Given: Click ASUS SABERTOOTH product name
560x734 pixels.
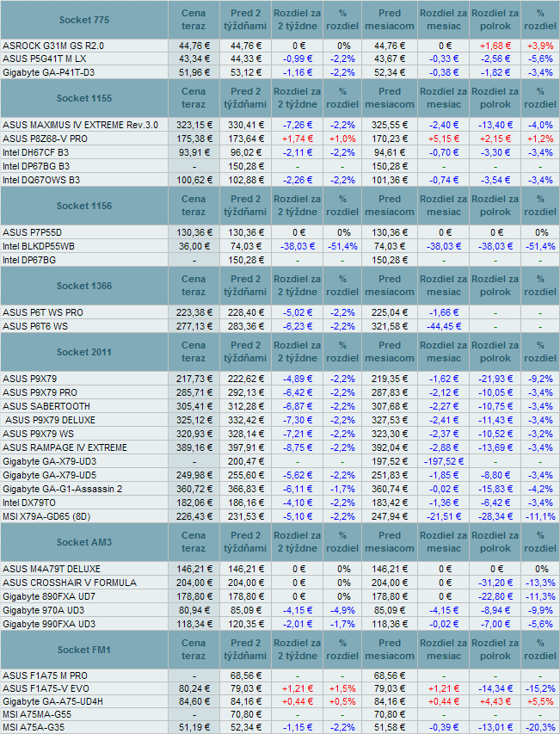Looking at the screenshot, I should tap(46, 406).
